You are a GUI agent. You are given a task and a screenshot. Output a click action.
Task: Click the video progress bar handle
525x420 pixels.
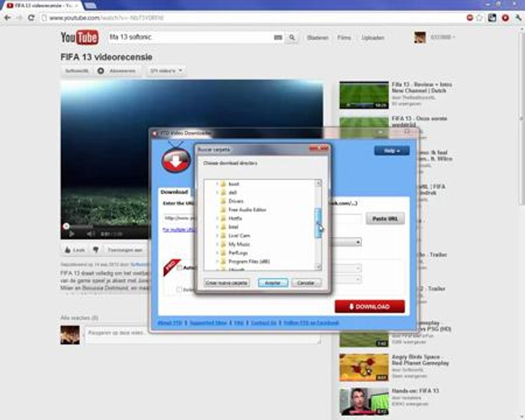66,226
